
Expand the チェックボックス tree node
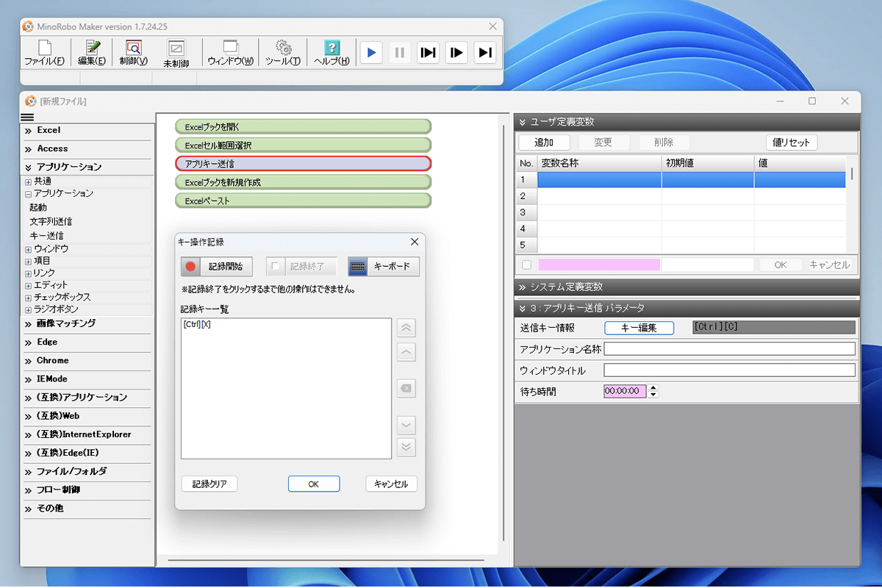(28, 298)
